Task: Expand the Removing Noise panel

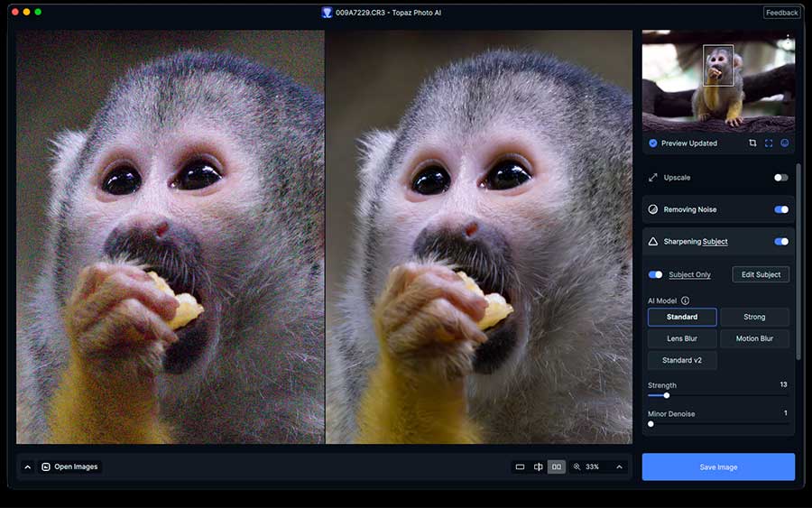Action: [x=690, y=209]
